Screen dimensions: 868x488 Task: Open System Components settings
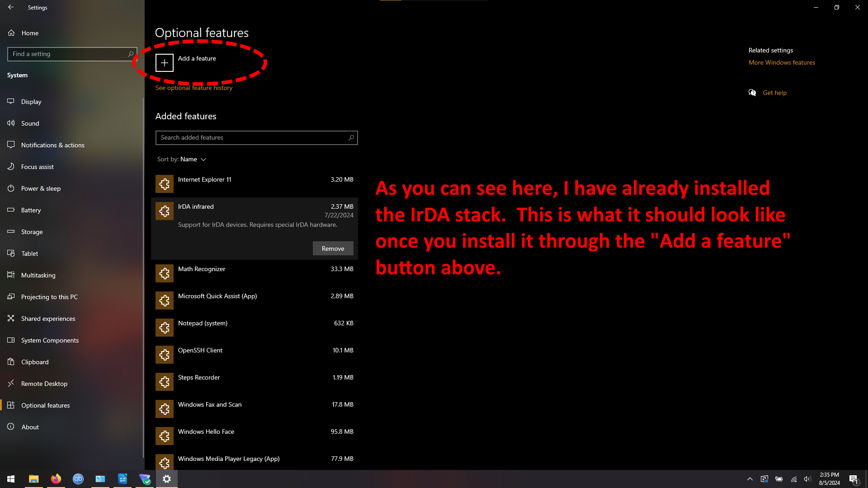tap(72, 340)
